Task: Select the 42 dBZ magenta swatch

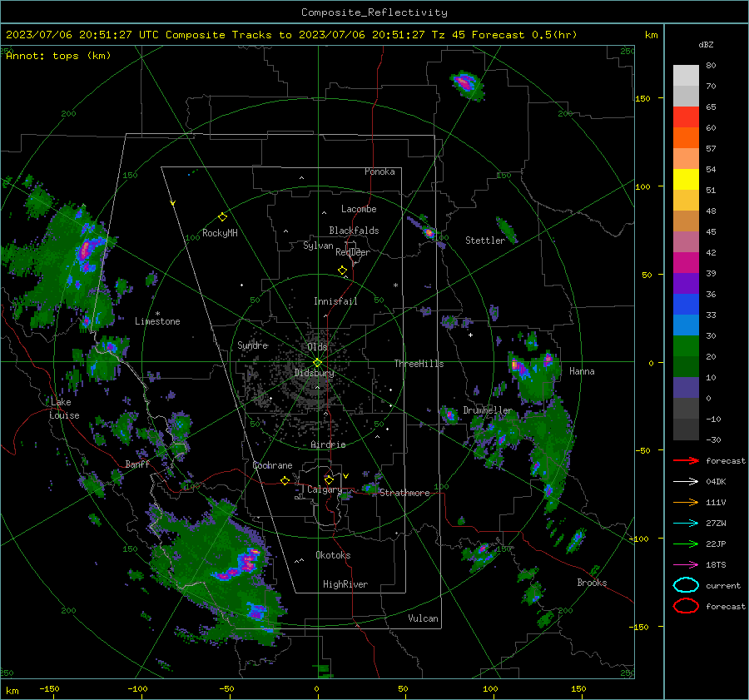Action: (x=686, y=262)
